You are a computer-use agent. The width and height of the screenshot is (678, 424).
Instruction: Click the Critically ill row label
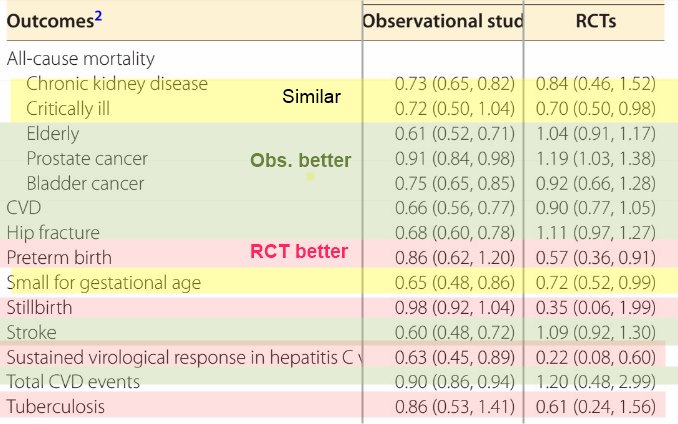82,108
